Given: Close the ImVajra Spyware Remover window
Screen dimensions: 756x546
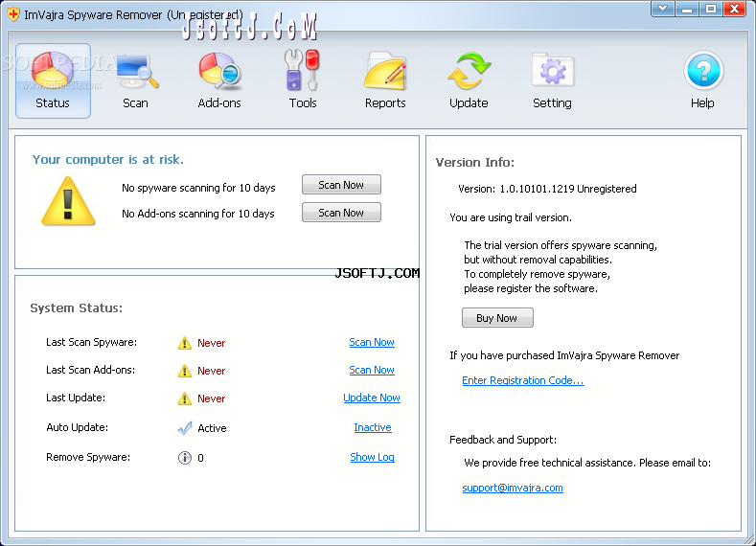Looking at the screenshot, I should (x=734, y=9).
